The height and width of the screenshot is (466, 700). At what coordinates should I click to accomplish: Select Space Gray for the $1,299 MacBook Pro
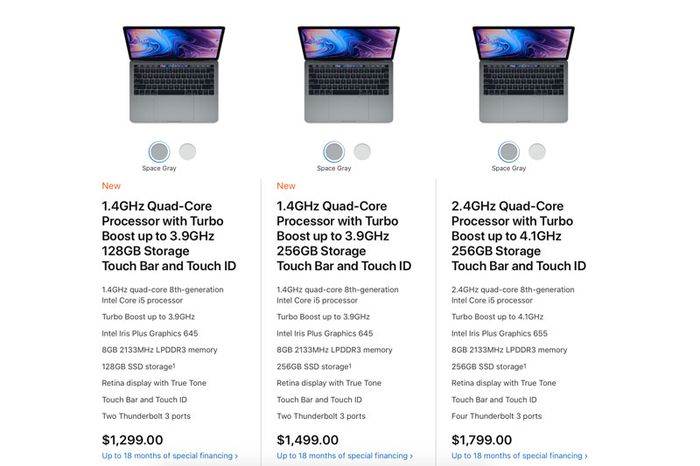159,152
